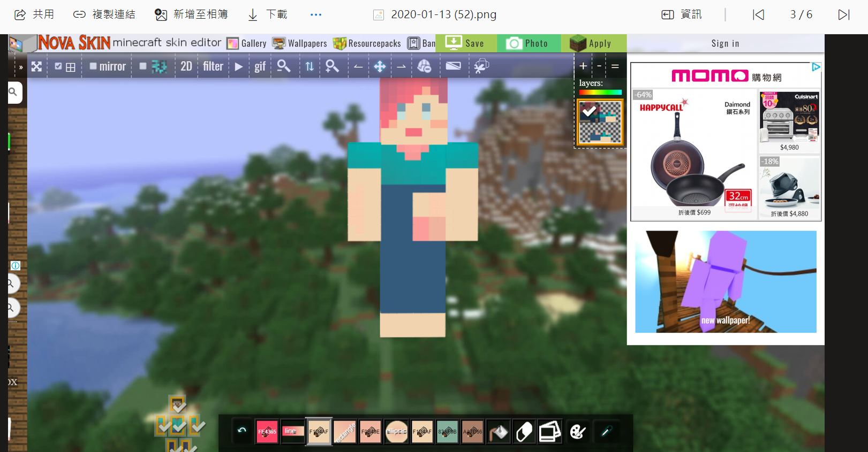Click the head with minus icon
This screenshot has width=868, height=452.
[x=424, y=66]
